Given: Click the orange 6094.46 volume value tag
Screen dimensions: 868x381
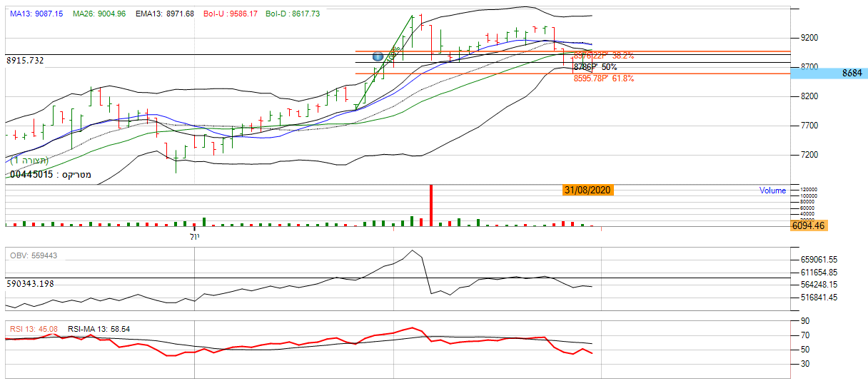Looking at the screenshot, I should click(x=808, y=225).
